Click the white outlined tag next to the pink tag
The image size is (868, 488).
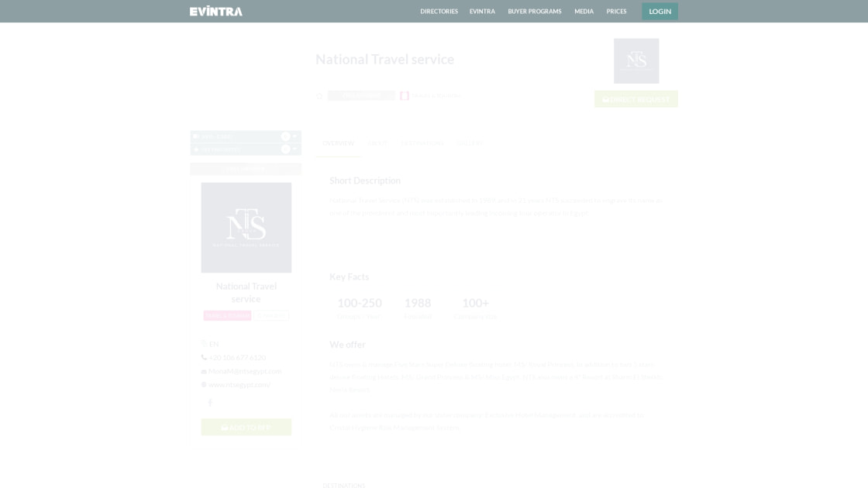(x=271, y=315)
